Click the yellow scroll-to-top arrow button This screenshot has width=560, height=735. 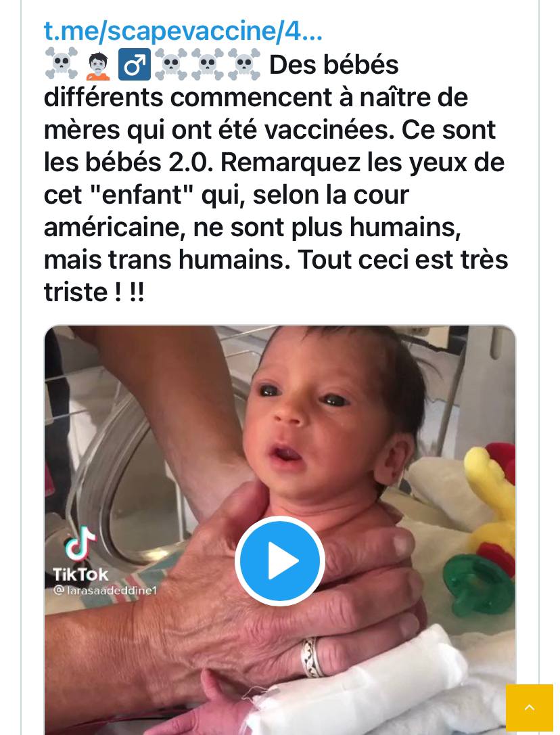click(x=529, y=708)
